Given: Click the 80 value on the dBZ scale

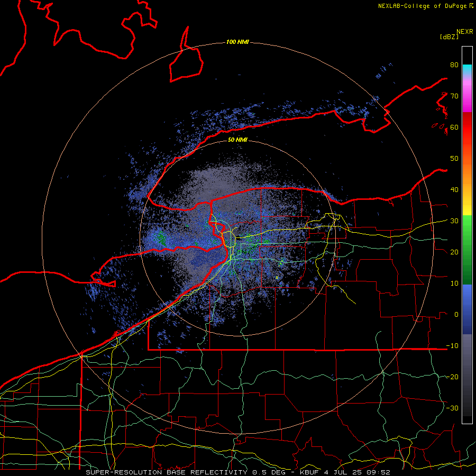Looking at the screenshot, I should click(454, 65).
